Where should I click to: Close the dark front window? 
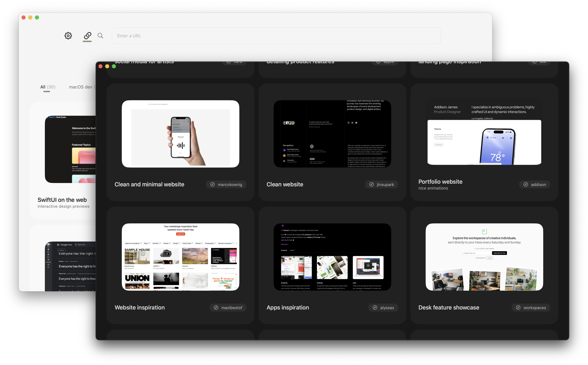tap(100, 66)
